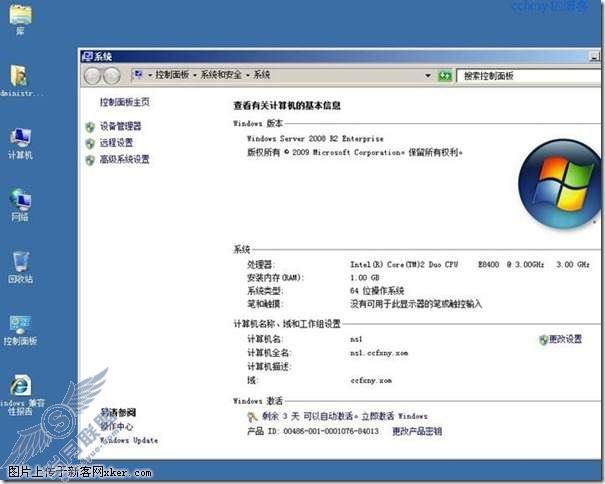Click the shield icon beside 高级系统设置

coord(90,160)
